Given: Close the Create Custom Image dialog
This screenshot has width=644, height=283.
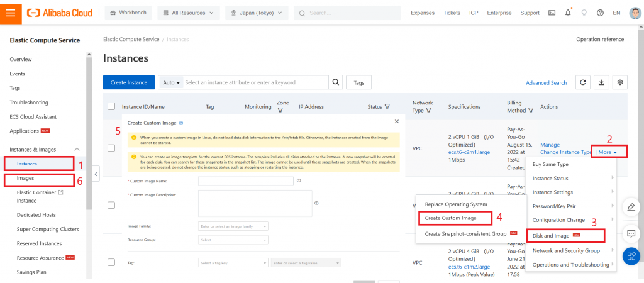Looking at the screenshot, I should click(x=396, y=121).
